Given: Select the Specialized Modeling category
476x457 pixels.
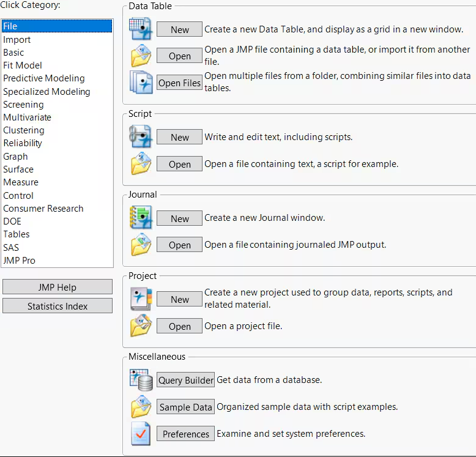Looking at the screenshot, I should (x=57, y=92).
